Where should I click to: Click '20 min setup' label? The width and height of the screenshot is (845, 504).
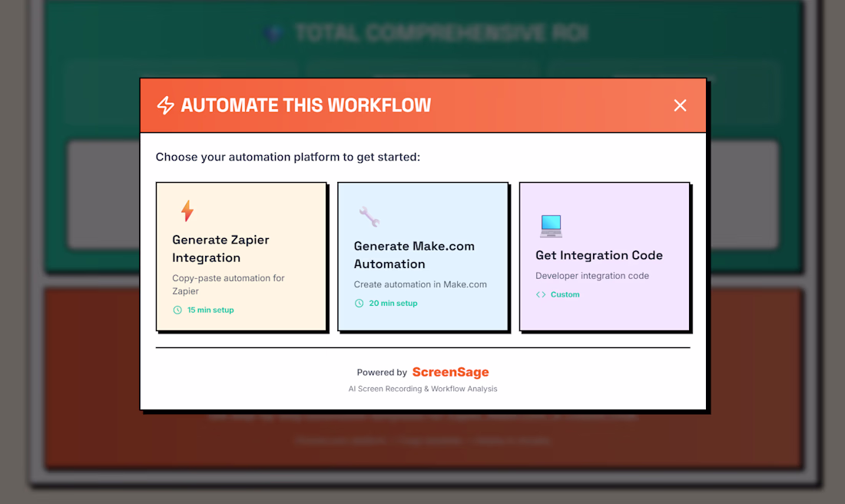[x=393, y=303]
